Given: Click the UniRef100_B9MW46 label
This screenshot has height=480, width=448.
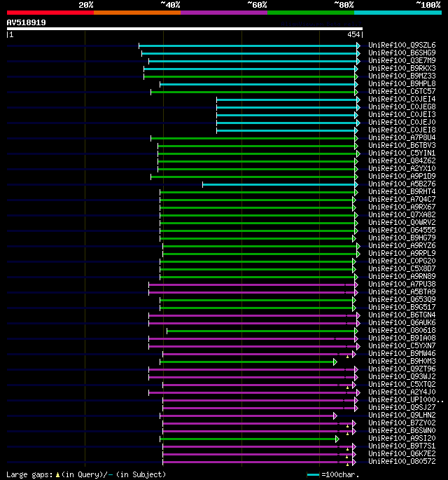Looking at the screenshot, I should (x=402, y=354).
